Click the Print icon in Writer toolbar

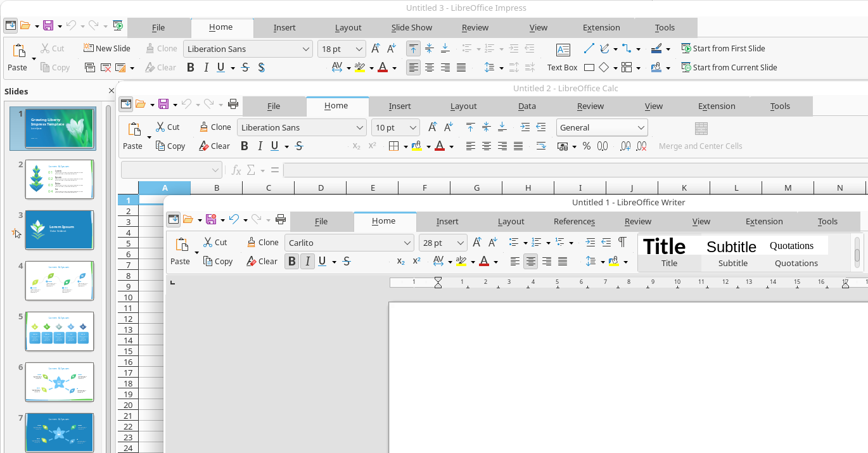[x=281, y=220]
